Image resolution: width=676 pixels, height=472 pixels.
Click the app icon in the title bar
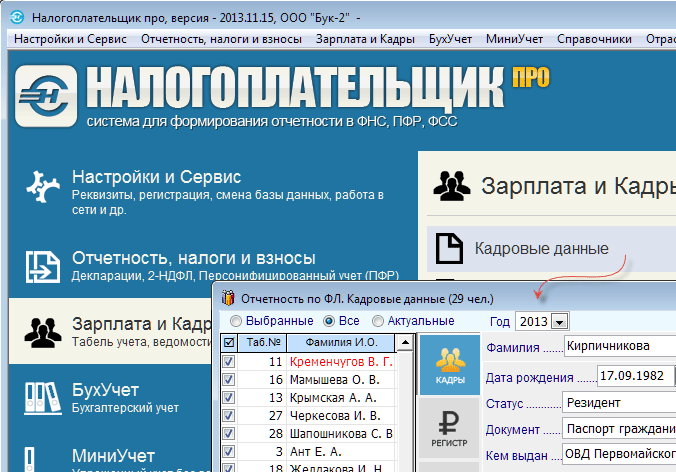point(17,18)
